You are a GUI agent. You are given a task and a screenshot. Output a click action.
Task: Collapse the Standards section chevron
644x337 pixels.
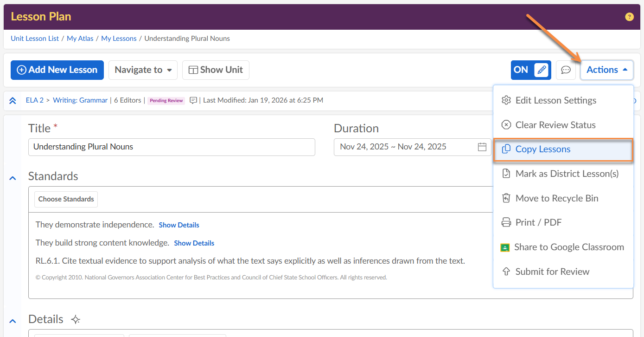[13, 178]
